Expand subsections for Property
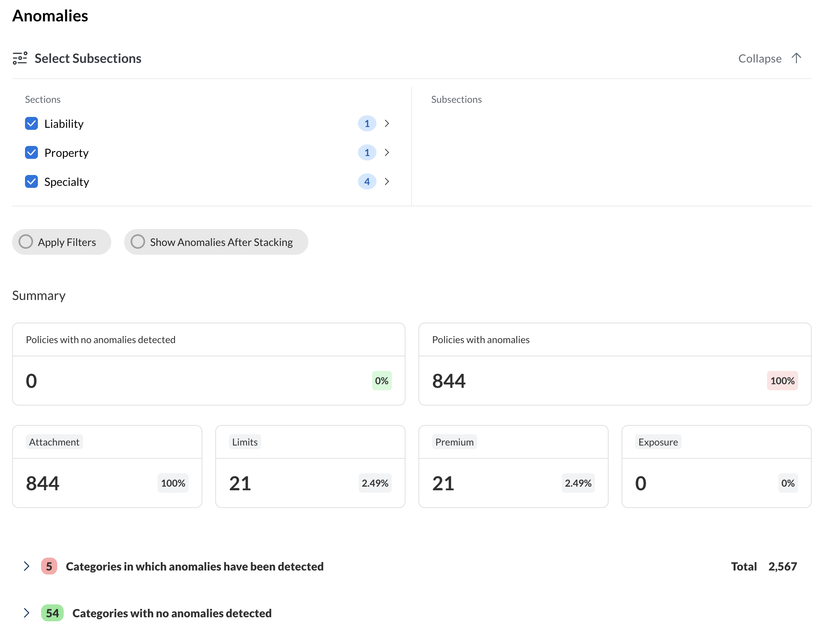 point(387,152)
